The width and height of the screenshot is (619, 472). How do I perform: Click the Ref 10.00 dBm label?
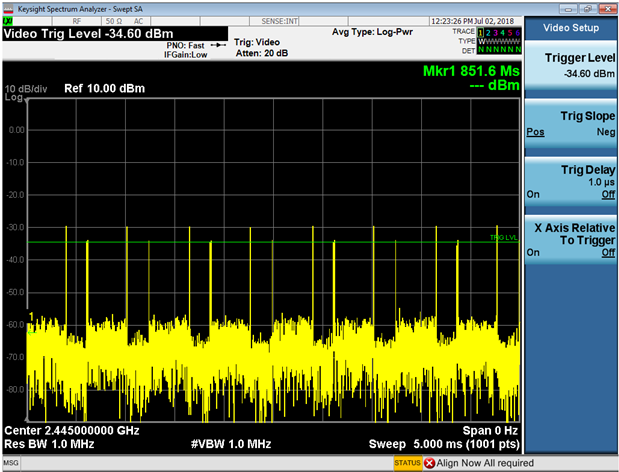coord(105,88)
